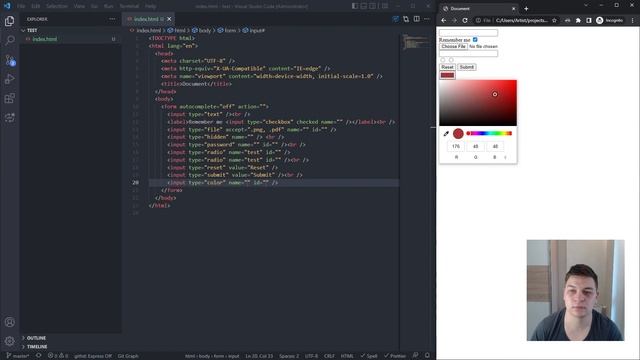This screenshot has height=360, width=640.
Task: Open Chrome tab search dropdown arrow
Action: pos(586,5)
